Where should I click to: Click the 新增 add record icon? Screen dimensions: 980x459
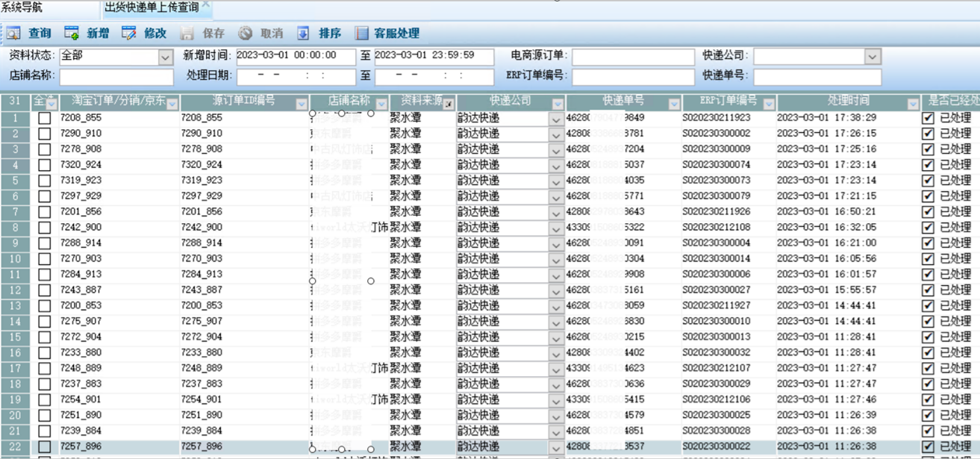click(x=72, y=34)
